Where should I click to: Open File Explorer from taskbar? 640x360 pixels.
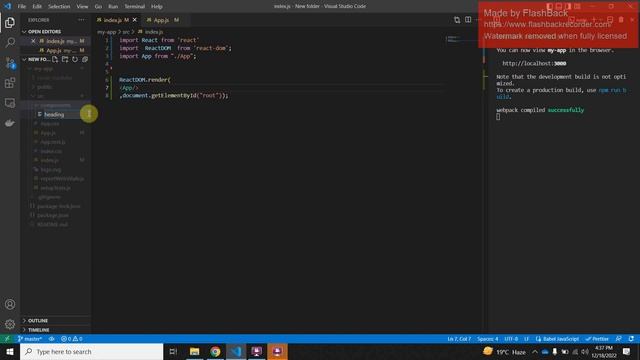point(195,352)
